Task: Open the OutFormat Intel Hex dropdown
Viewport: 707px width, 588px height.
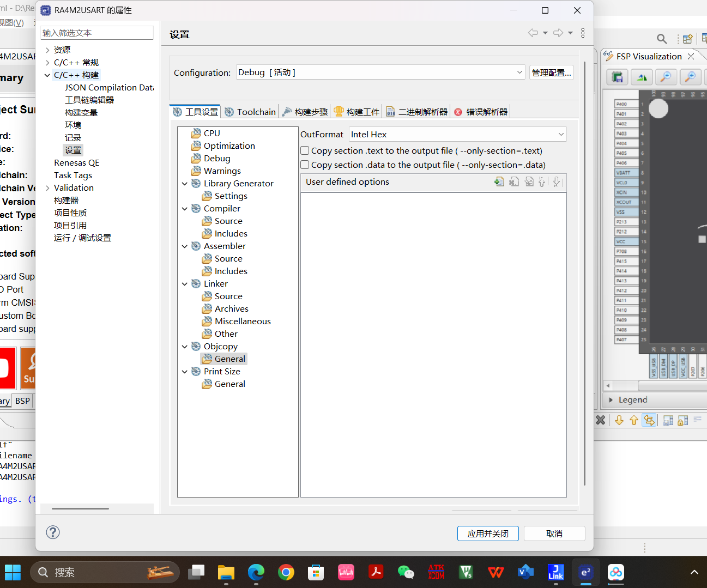Action: tap(457, 134)
